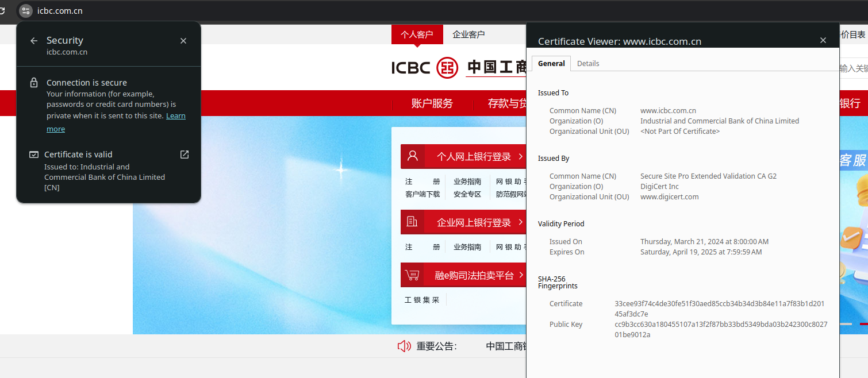The width and height of the screenshot is (868, 378).
Task: Expand the chevron on 企业网上银行登录
Action: click(x=520, y=222)
